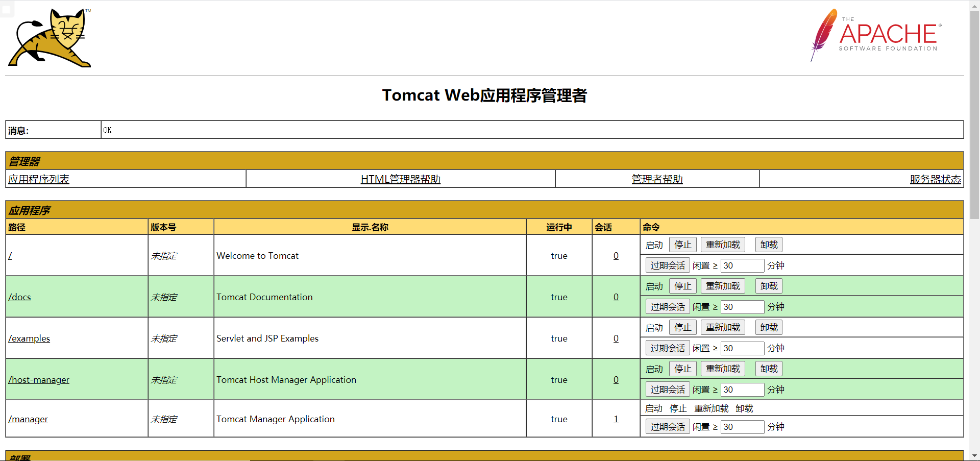The image size is (980, 461).
Task: Click 'Tomcat Host Manager Application' display name
Action: 286,380
